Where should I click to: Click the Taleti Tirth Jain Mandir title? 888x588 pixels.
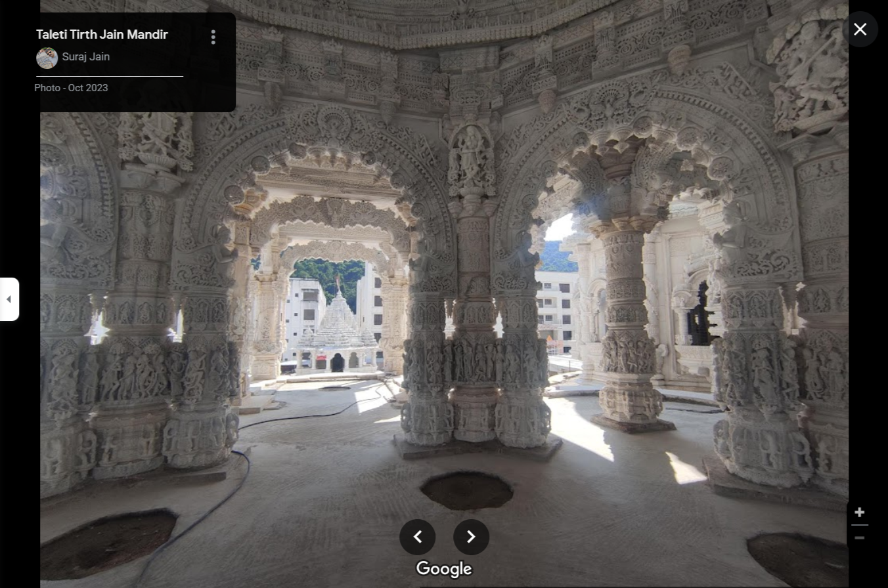(102, 35)
